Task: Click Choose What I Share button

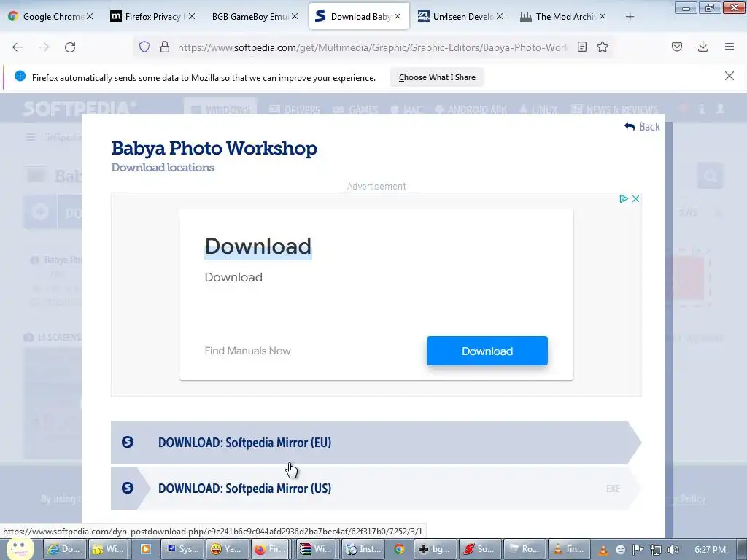Action: tap(437, 77)
